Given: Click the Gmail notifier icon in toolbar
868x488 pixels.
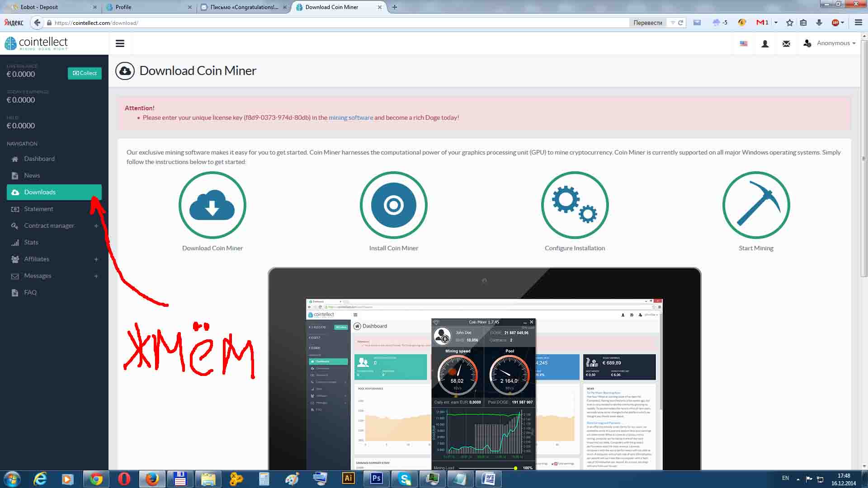Looking at the screenshot, I should pyautogui.click(x=762, y=23).
